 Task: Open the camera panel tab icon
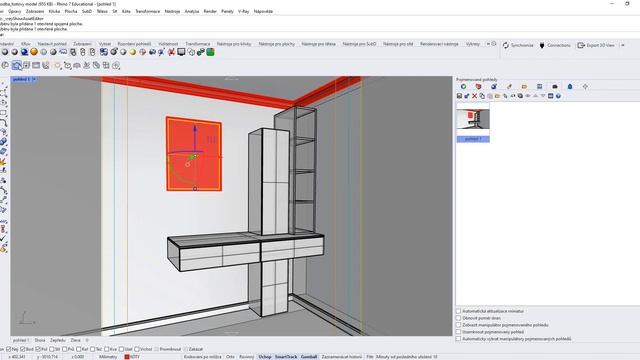(555, 87)
